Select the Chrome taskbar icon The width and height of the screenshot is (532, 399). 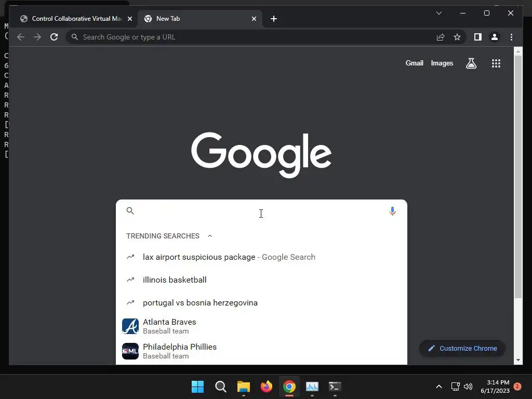point(289,387)
